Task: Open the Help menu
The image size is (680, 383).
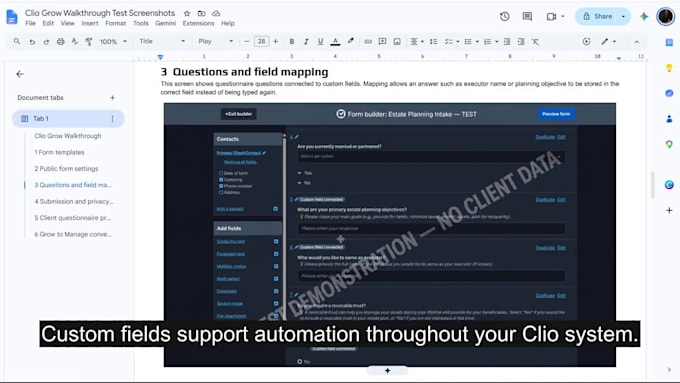Action: (228, 23)
